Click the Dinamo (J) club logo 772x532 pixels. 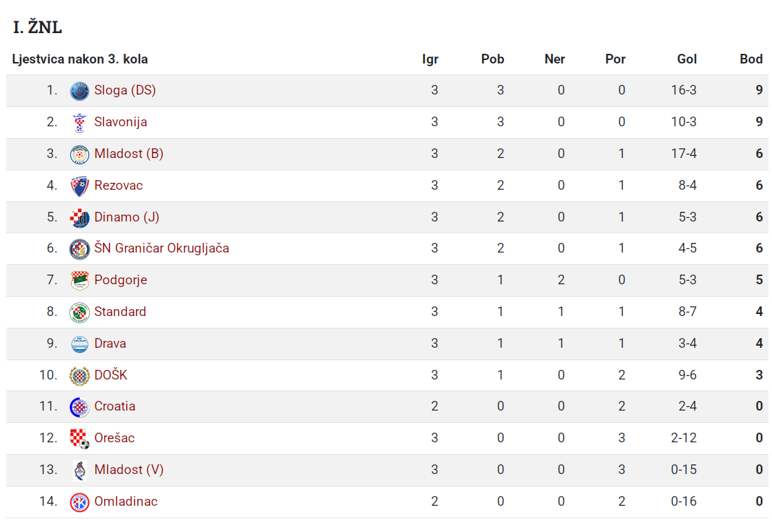[x=79, y=217]
